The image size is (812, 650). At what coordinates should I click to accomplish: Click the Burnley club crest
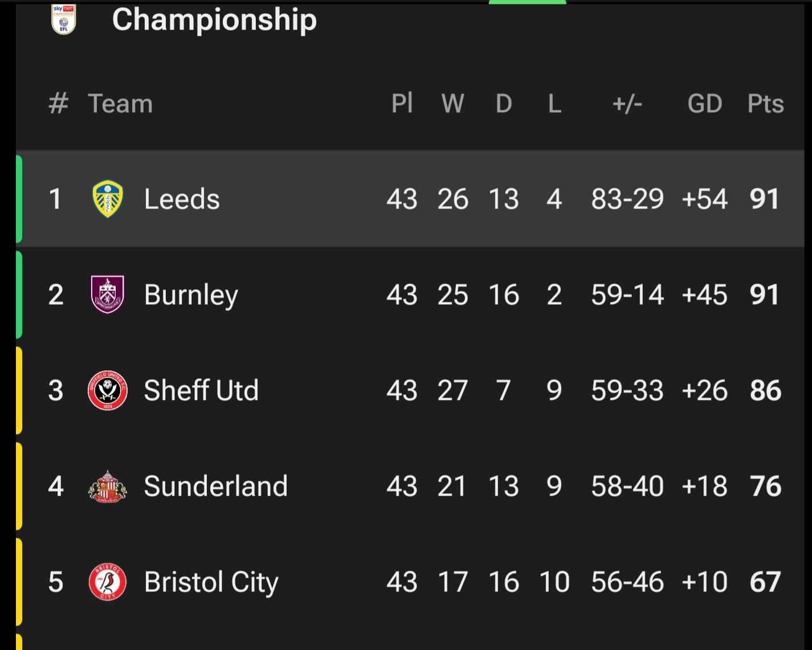click(x=108, y=295)
